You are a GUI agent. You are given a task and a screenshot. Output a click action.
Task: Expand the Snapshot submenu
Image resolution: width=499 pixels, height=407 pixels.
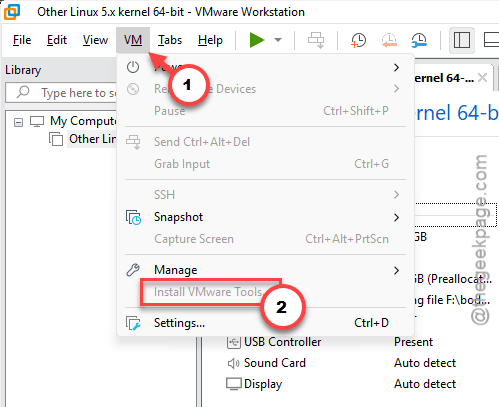(x=265, y=217)
